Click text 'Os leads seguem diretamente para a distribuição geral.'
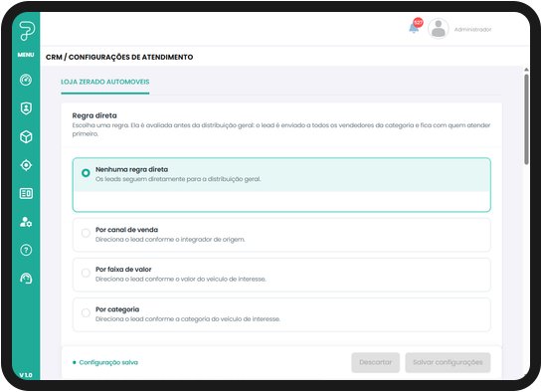The width and height of the screenshot is (542, 392). pyautogui.click(x=178, y=179)
